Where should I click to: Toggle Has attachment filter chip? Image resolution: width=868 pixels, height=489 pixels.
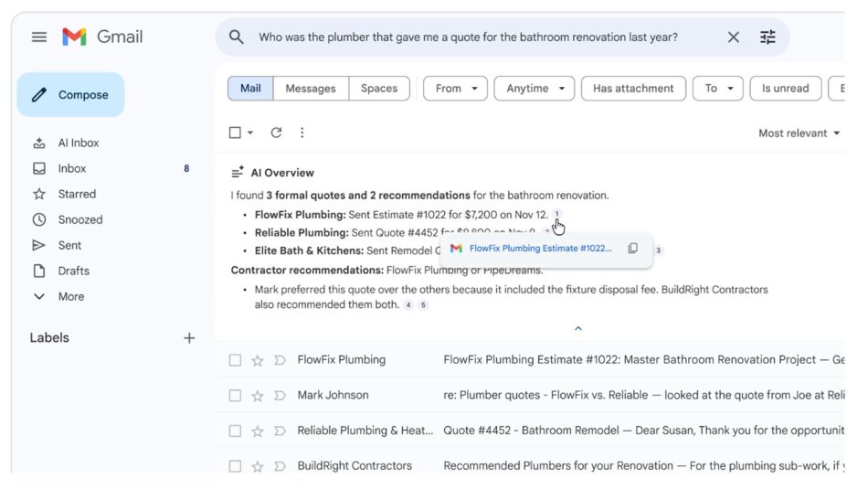pos(633,89)
